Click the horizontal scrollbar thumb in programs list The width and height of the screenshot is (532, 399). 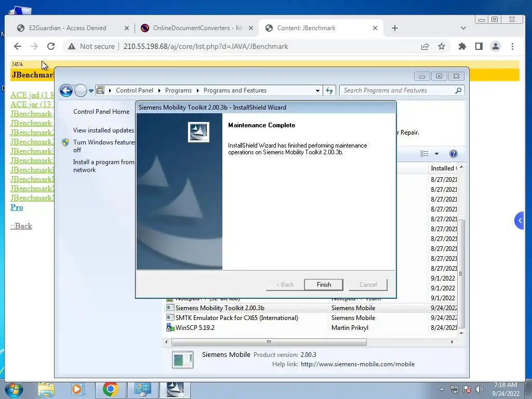(269, 342)
